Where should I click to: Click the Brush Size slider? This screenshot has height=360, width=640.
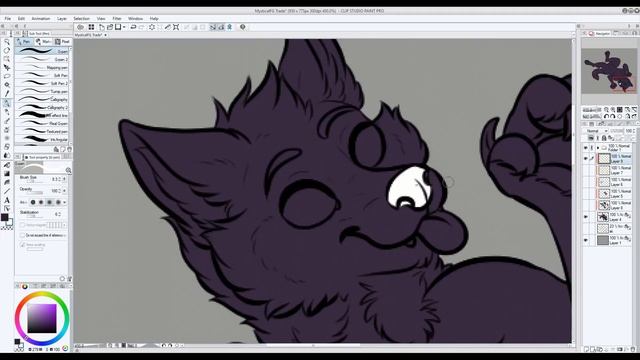pyautogui.click(x=35, y=181)
